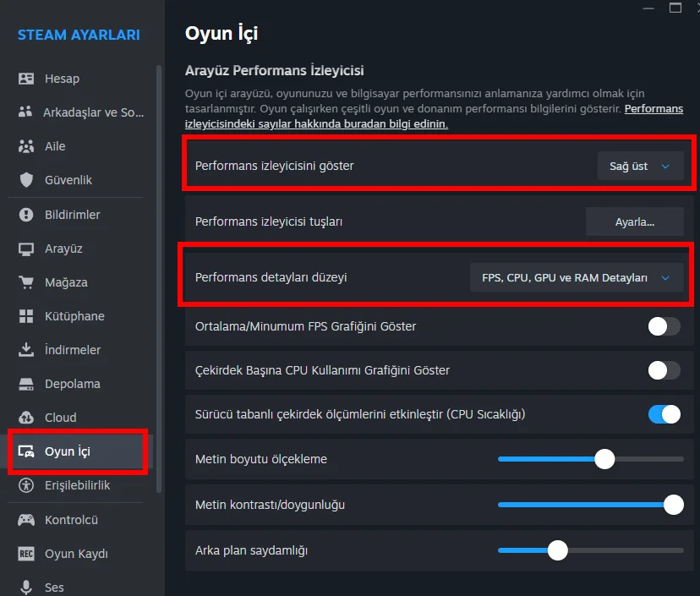Enable Çekirdek Başına CPU Kullanımı Grafiği switch
Screen dimensions: 700x596
coord(664,370)
